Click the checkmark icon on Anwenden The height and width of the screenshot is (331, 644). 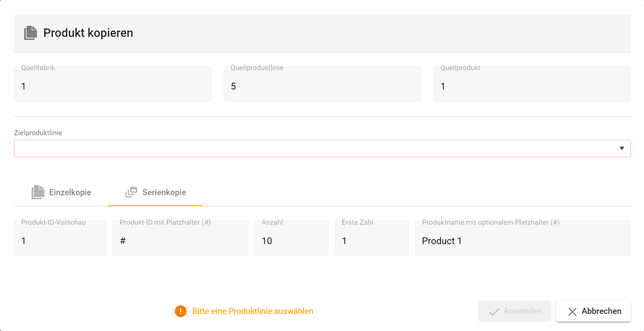[x=494, y=312]
